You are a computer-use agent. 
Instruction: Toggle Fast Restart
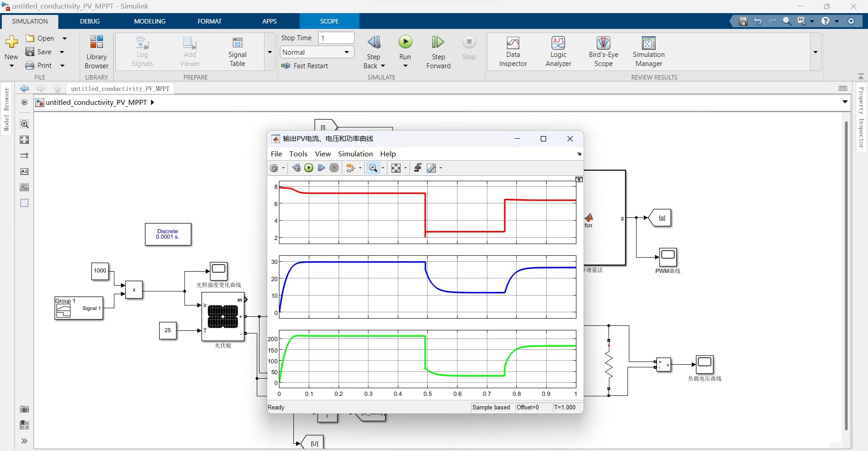305,66
